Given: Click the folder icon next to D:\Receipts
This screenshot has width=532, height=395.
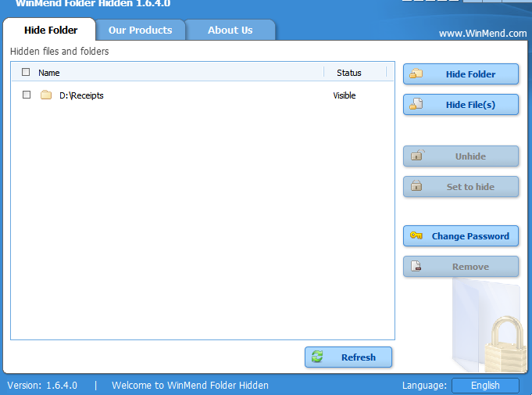Looking at the screenshot, I should pyautogui.click(x=46, y=95).
